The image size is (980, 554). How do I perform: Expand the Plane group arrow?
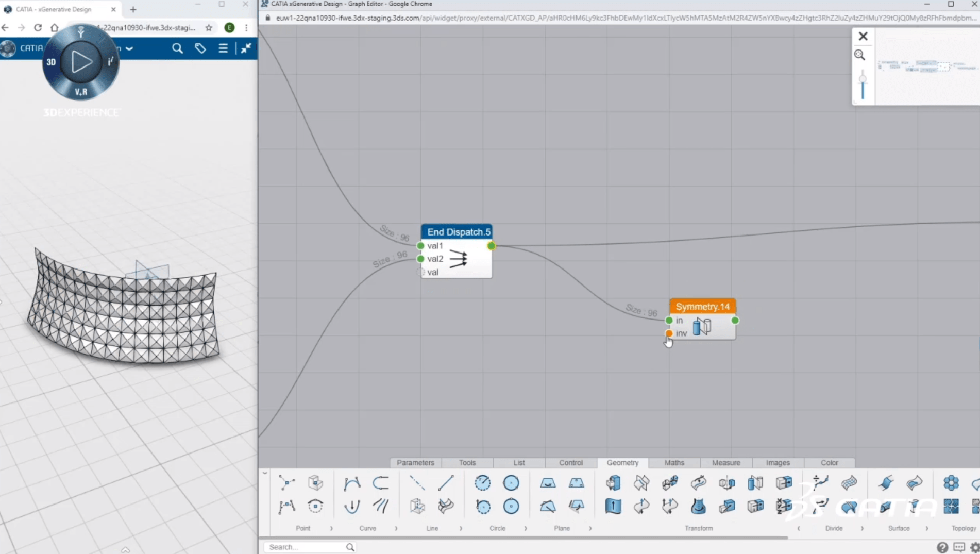point(590,528)
